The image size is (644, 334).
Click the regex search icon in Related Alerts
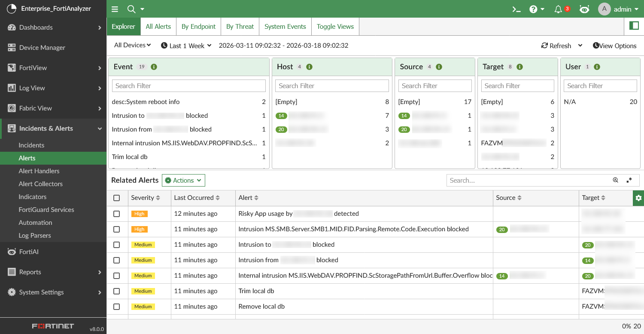tap(629, 181)
